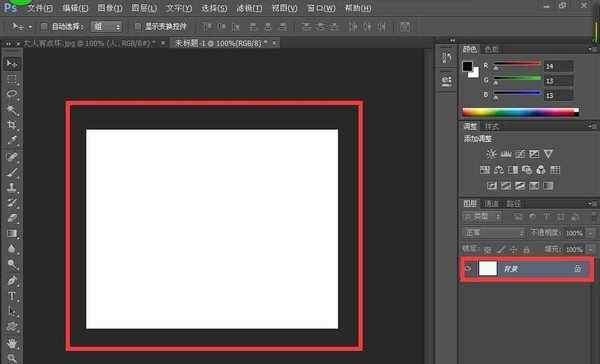
Task: Open the Image menu
Action: (109, 8)
